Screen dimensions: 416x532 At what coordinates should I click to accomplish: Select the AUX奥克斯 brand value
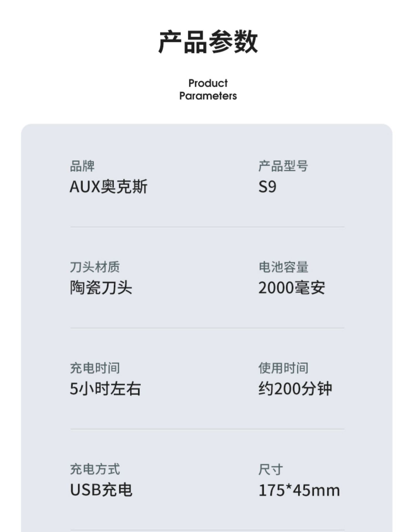tap(108, 187)
